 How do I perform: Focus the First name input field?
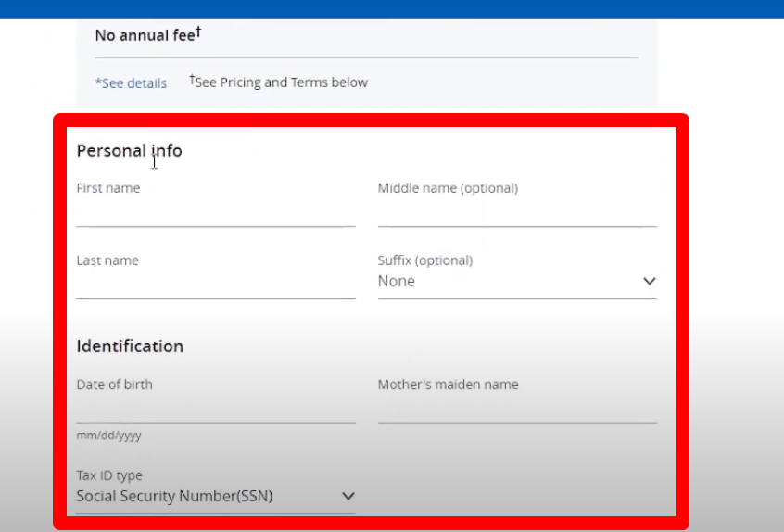point(216,213)
